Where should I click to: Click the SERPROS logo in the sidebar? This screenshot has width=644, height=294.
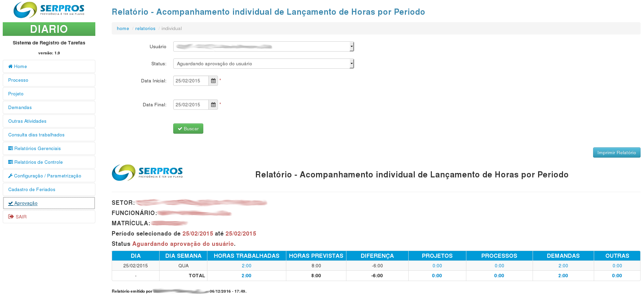pyautogui.click(x=49, y=10)
